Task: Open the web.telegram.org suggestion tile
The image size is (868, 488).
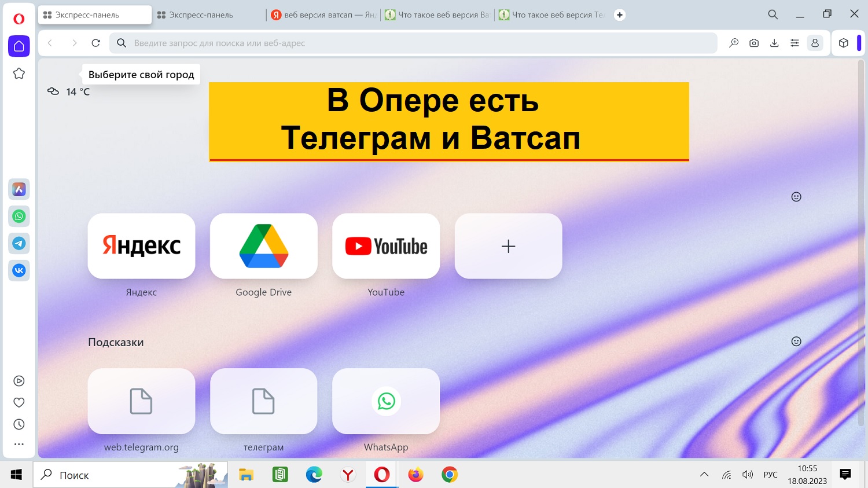Action: point(141,401)
